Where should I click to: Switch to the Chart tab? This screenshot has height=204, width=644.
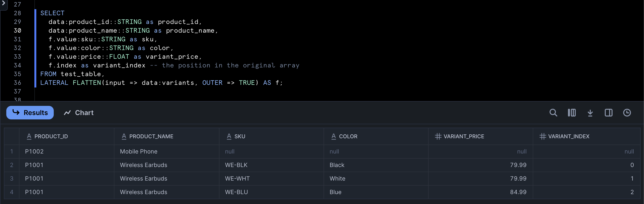[x=79, y=113]
